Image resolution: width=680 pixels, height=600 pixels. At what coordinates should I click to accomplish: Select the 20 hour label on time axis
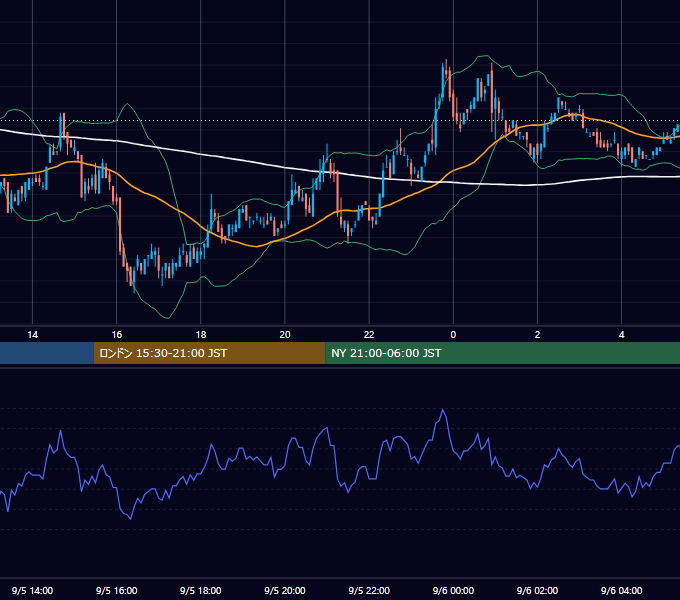click(285, 335)
